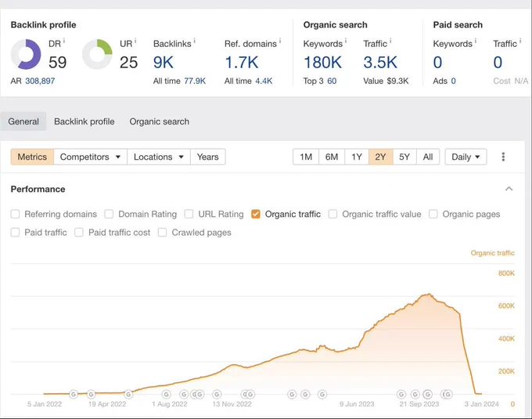Click the orange Organic traffic axis legend
532x419 pixels.
click(493, 253)
